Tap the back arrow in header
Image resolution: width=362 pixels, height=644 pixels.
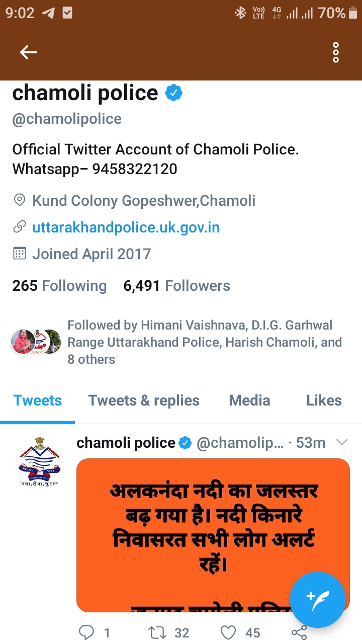29,52
